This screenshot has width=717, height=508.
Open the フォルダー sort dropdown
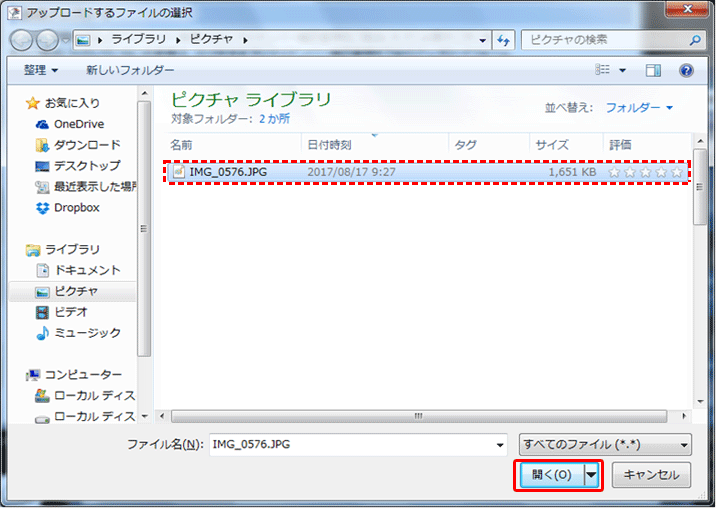coord(639,108)
